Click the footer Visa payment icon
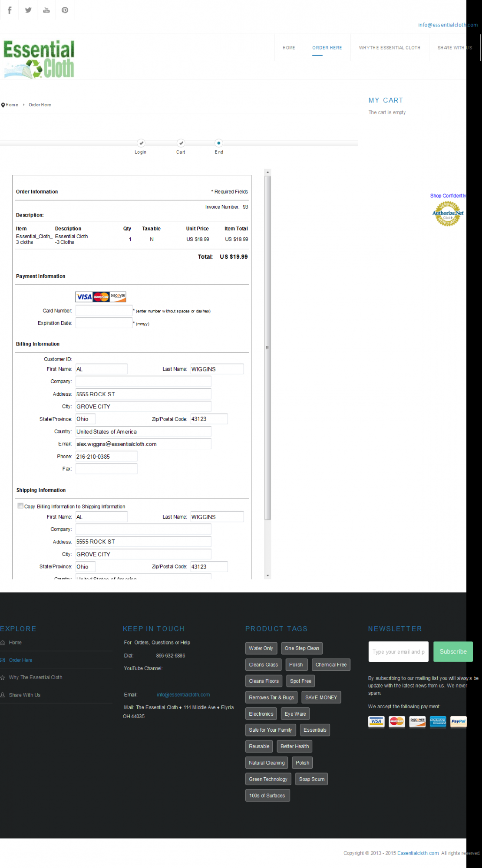The width and height of the screenshot is (482, 868). [x=376, y=721]
